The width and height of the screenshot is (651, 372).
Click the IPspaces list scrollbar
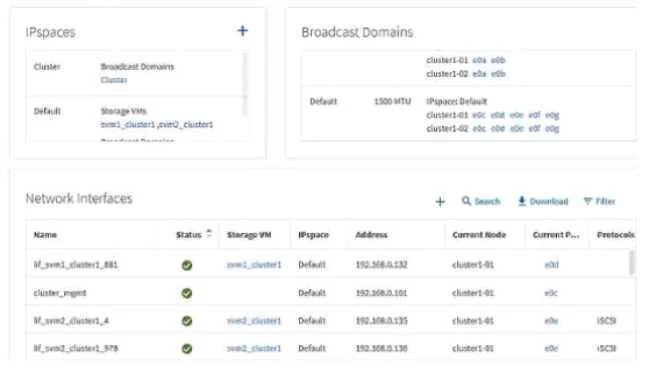245,84
